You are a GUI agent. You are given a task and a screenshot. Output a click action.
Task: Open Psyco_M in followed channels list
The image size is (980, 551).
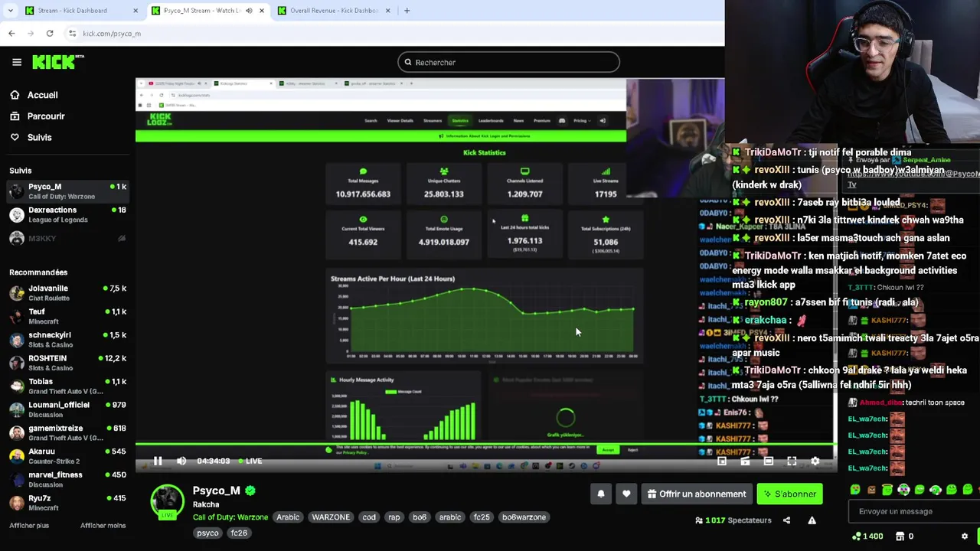click(x=67, y=191)
